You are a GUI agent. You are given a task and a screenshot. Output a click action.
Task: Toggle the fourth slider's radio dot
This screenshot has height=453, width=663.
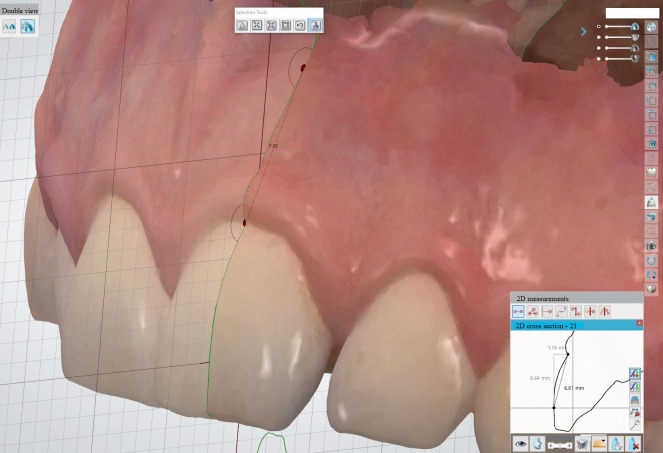(599, 59)
